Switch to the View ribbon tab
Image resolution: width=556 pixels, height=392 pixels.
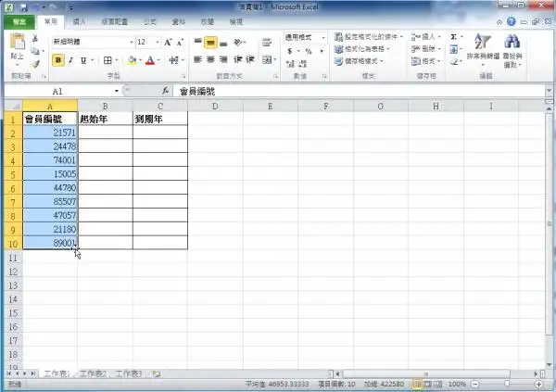coord(235,22)
